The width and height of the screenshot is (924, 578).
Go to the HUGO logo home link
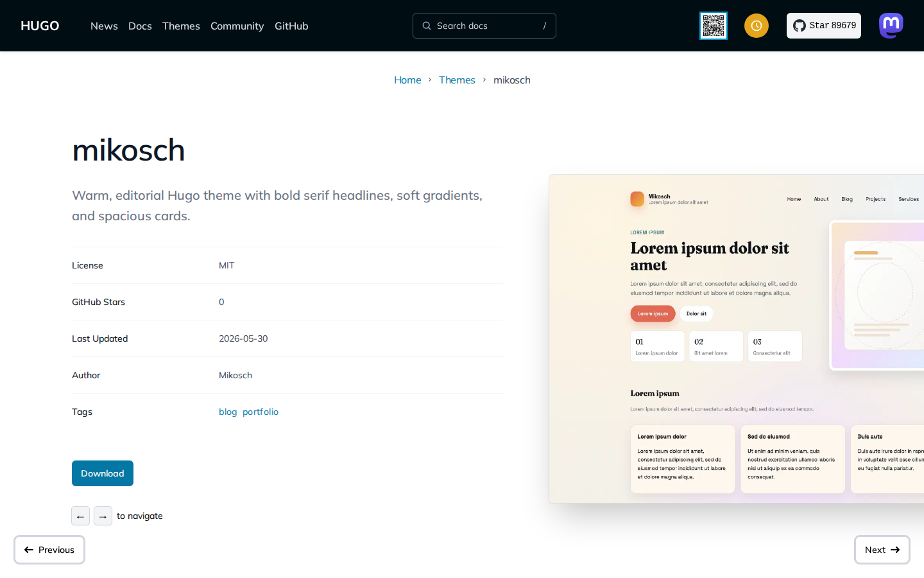click(40, 26)
